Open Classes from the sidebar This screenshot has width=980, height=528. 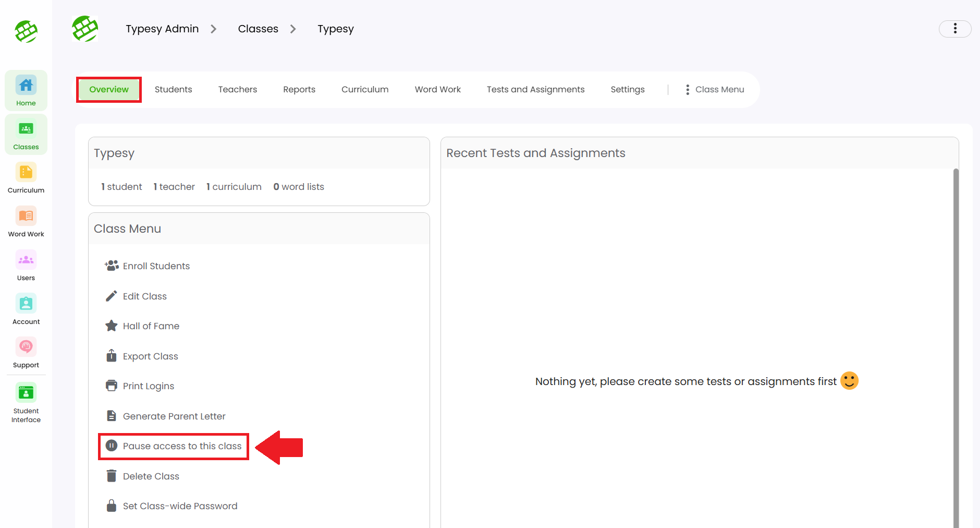(x=26, y=135)
